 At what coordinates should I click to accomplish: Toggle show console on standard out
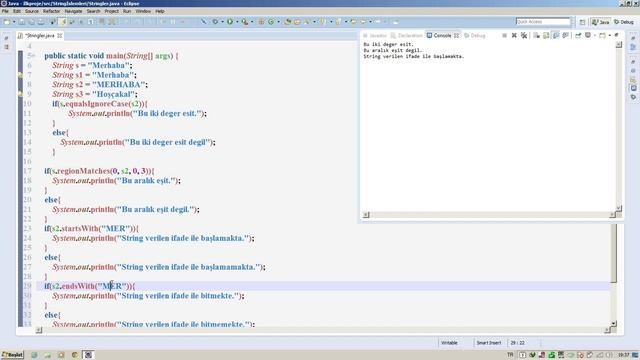click(x=556, y=36)
